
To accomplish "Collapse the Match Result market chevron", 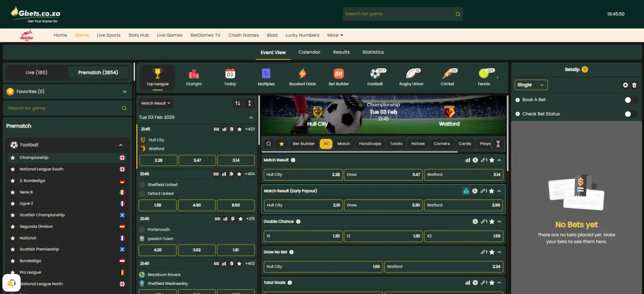I will 499,160.
